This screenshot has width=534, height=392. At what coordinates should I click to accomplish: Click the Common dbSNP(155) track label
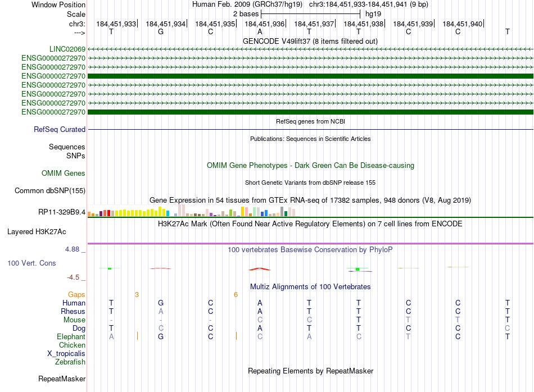pos(49,190)
